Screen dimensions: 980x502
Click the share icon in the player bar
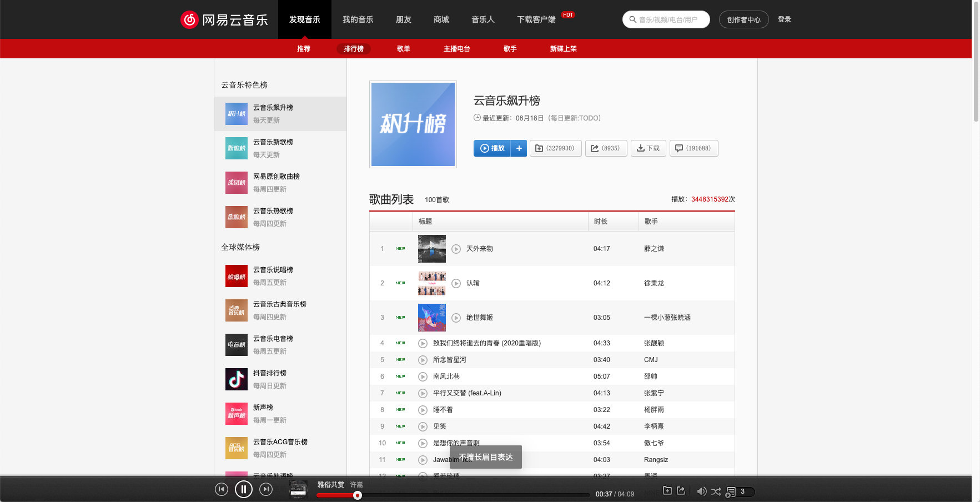(x=681, y=491)
